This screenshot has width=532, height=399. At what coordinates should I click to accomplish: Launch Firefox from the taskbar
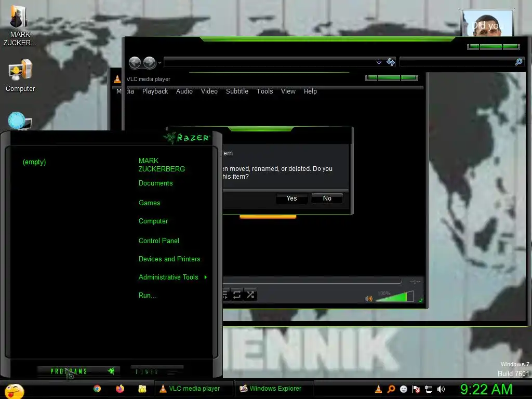click(120, 389)
